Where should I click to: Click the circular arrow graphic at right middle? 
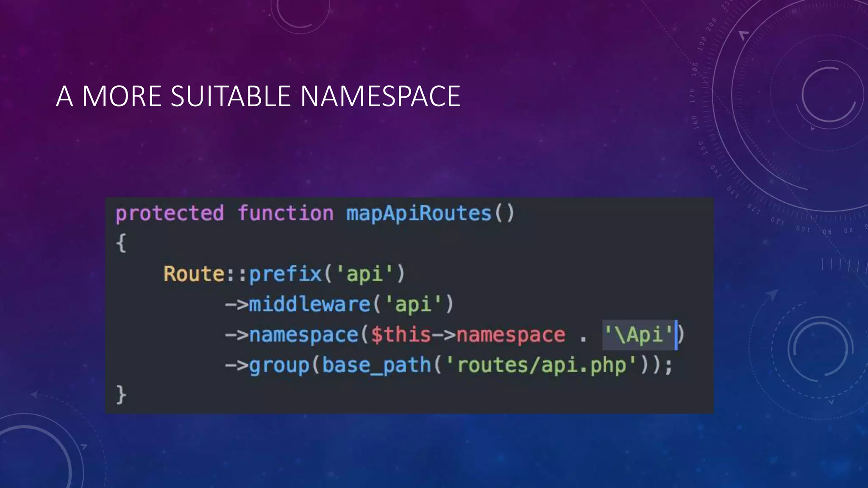(x=820, y=349)
